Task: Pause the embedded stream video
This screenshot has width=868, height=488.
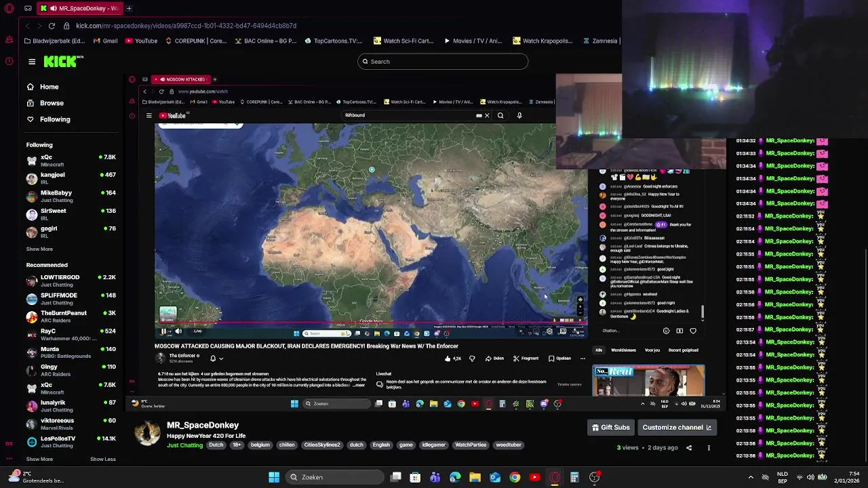Action: click(x=163, y=331)
